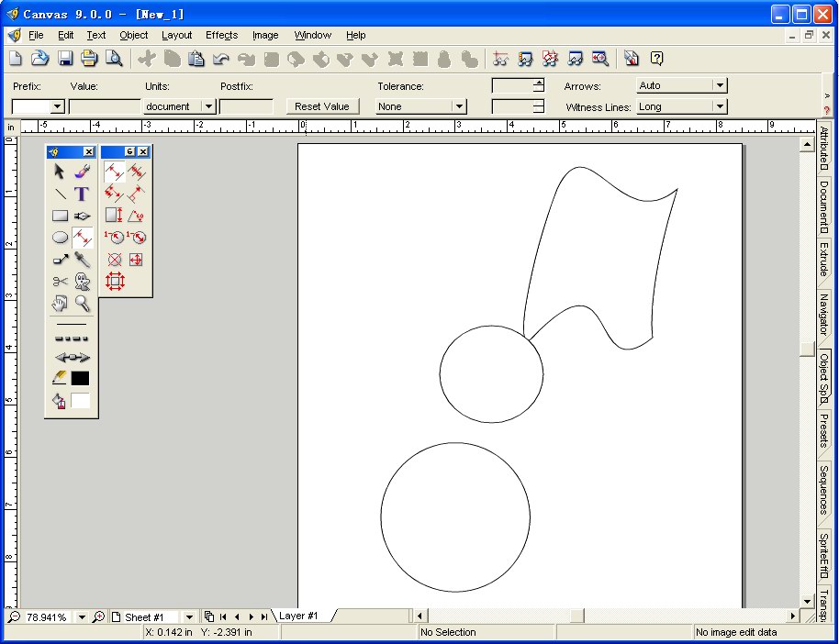Open the File menu

(x=36, y=35)
